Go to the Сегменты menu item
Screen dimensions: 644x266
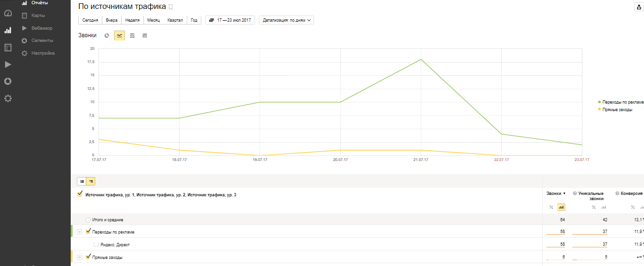(x=42, y=40)
